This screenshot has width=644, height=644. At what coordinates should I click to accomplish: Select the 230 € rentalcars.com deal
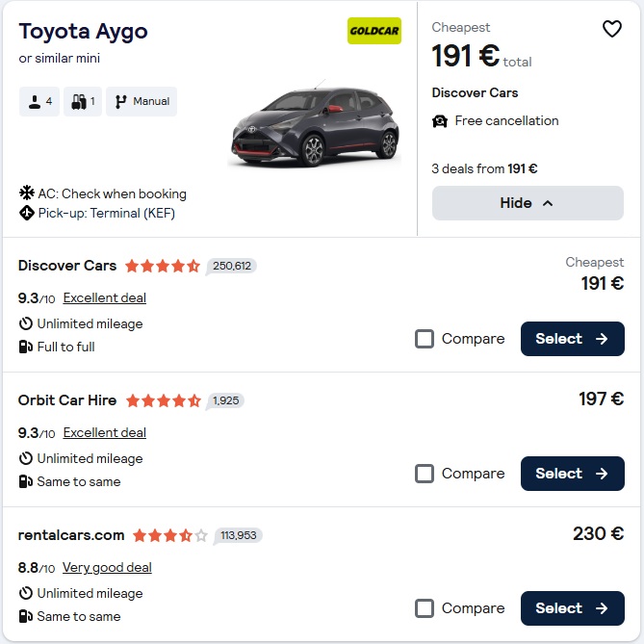coord(572,608)
